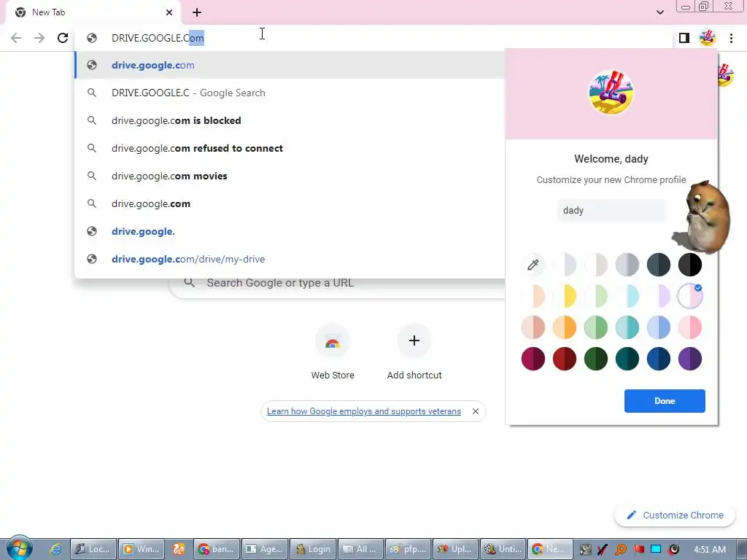747x560 pixels.
Task: Reload the current page
Action: pyautogui.click(x=63, y=38)
